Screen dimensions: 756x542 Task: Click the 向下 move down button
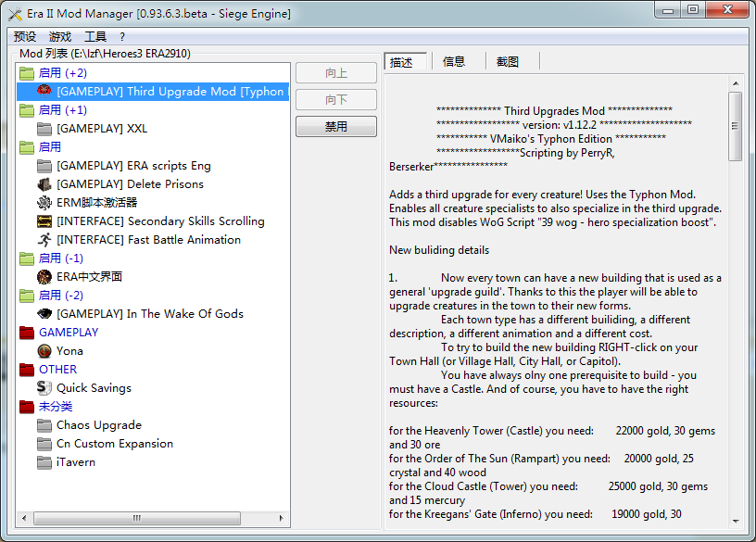click(336, 100)
